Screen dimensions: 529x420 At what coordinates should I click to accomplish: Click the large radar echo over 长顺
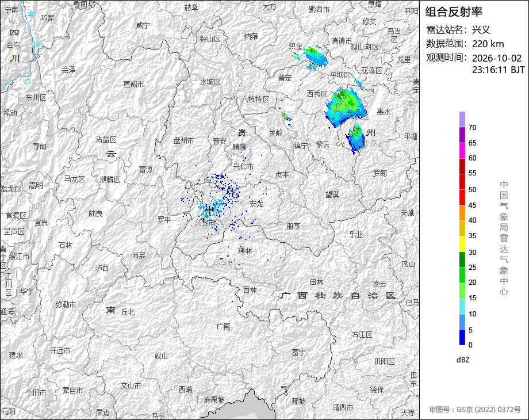(346, 106)
